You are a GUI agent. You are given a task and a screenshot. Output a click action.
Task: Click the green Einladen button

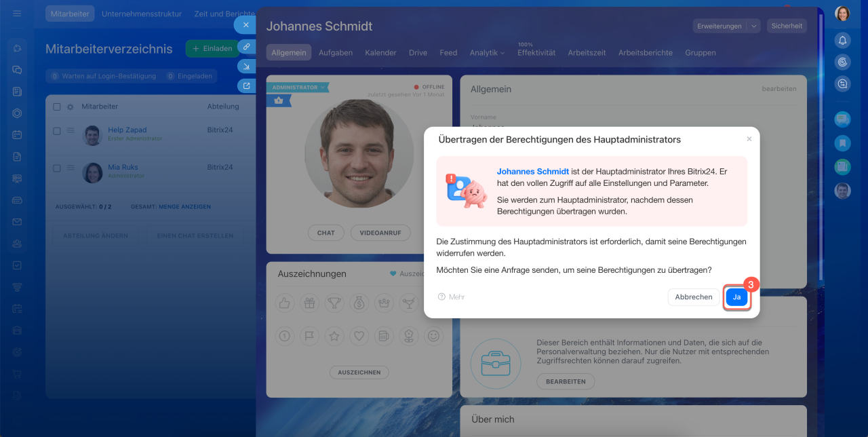(212, 49)
